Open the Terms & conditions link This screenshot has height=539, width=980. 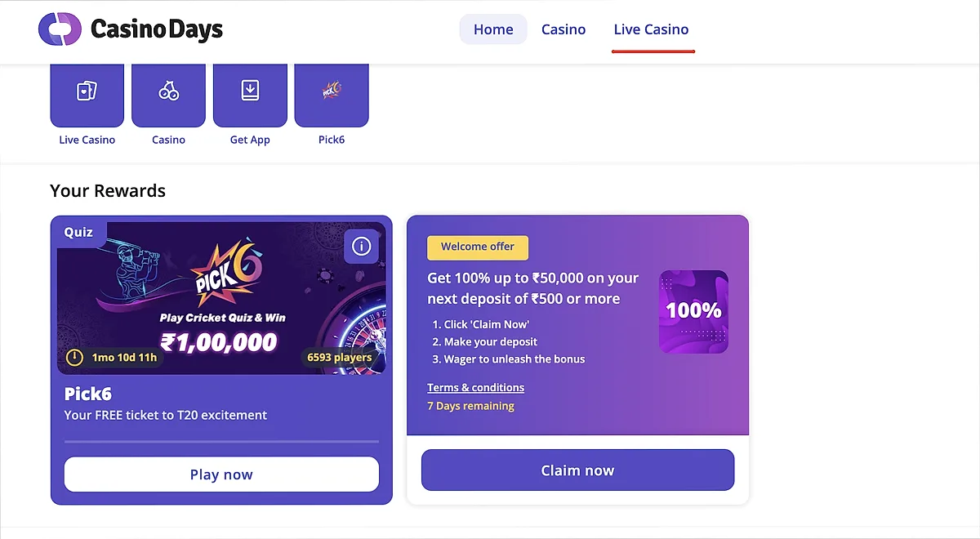click(475, 387)
